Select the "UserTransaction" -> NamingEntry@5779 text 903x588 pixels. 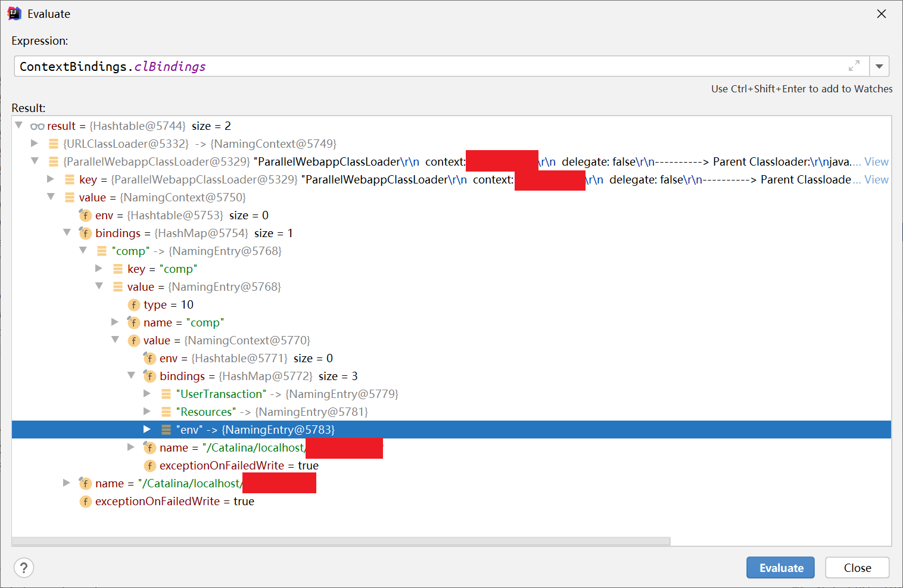287,394
